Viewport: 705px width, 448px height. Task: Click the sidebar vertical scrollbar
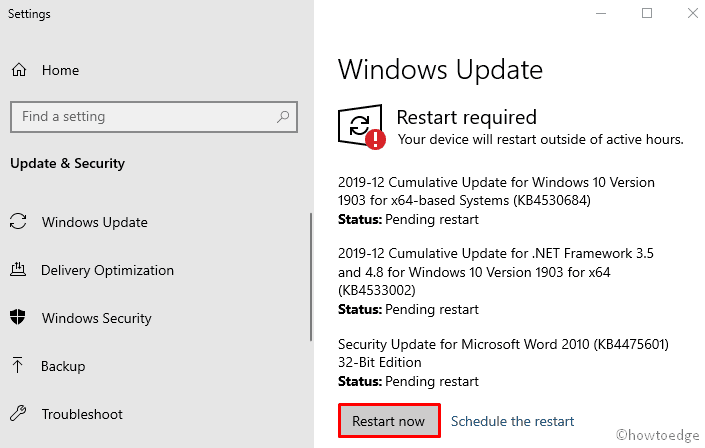coord(311,277)
